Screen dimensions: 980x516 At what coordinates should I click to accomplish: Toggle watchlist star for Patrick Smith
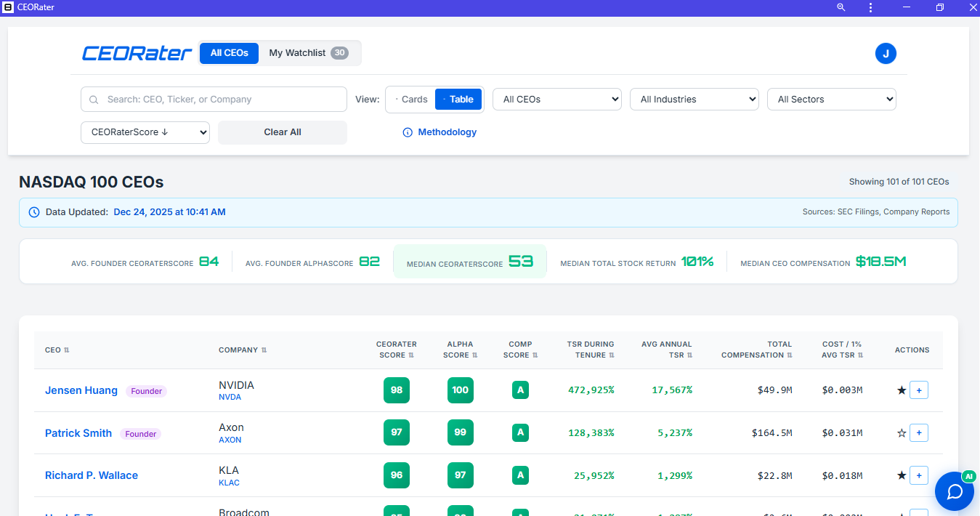(902, 433)
